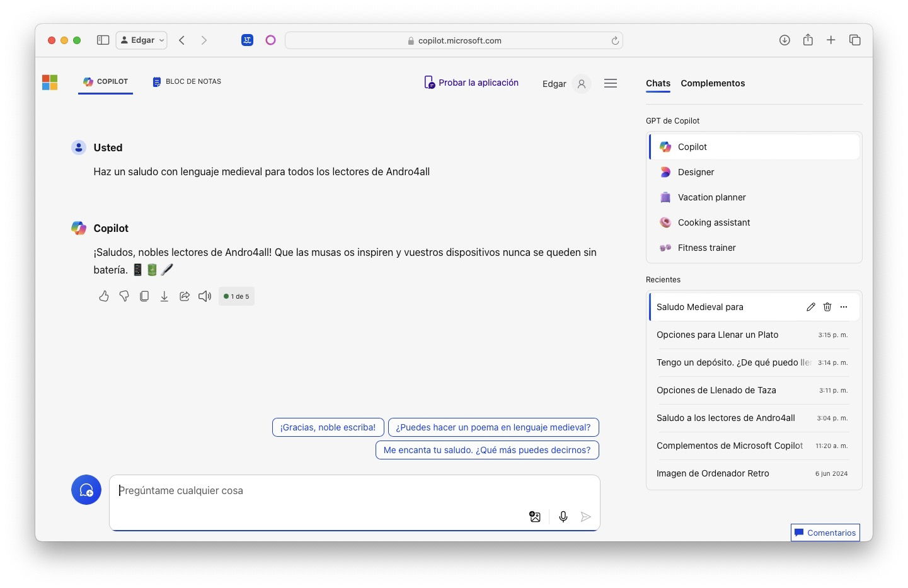Choose the suggestion ¡Gracias, noble escriba!
This screenshot has height=588, width=908.
(x=328, y=427)
